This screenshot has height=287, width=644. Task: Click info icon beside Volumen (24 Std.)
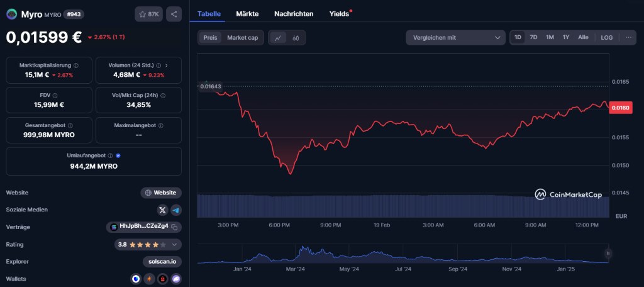(158, 65)
